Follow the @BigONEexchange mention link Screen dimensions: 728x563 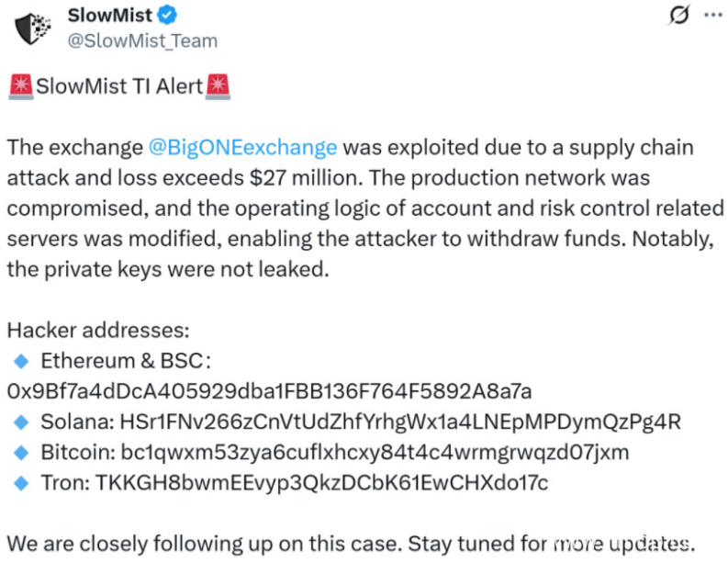[242, 148]
